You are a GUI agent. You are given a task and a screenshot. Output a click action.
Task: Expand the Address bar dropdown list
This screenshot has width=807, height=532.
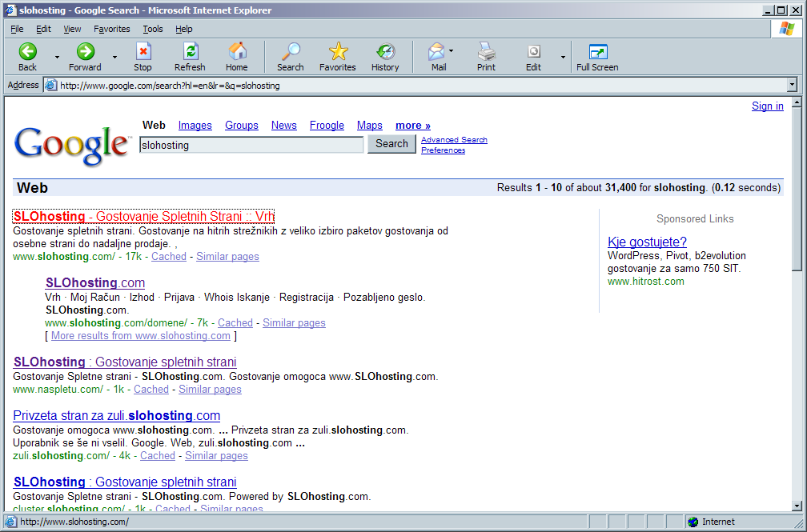point(792,85)
